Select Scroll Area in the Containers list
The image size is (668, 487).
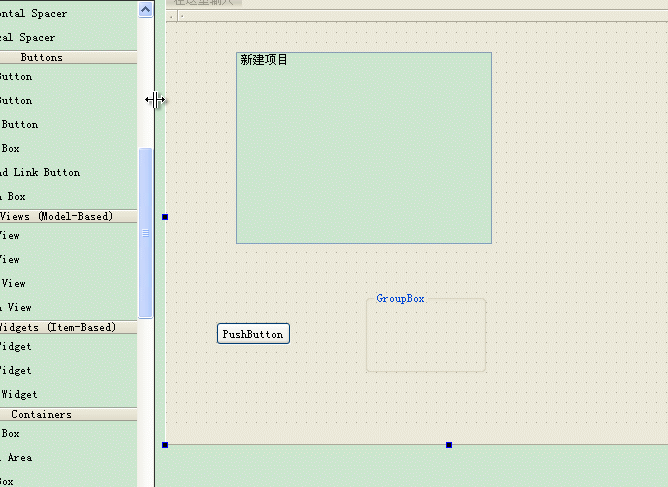[x=16, y=458]
